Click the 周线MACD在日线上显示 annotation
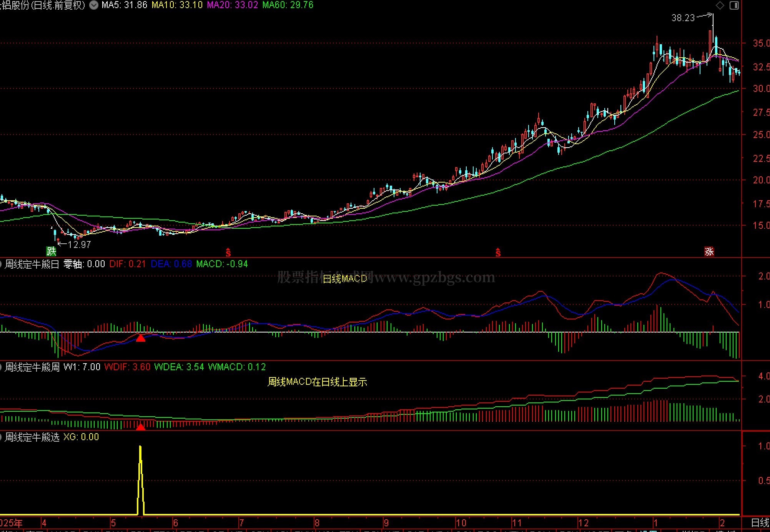The height and width of the screenshot is (532, 770). tap(318, 382)
